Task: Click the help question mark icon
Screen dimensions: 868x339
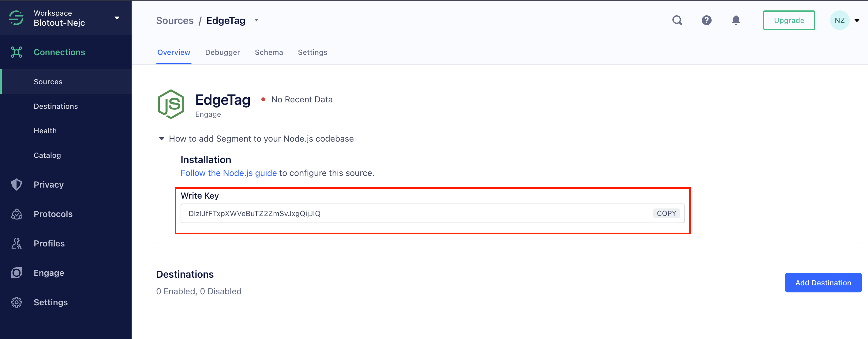Action: (x=706, y=20)
